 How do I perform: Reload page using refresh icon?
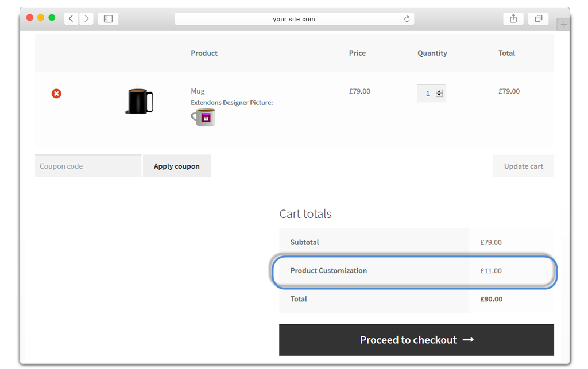tap(407, 19)
